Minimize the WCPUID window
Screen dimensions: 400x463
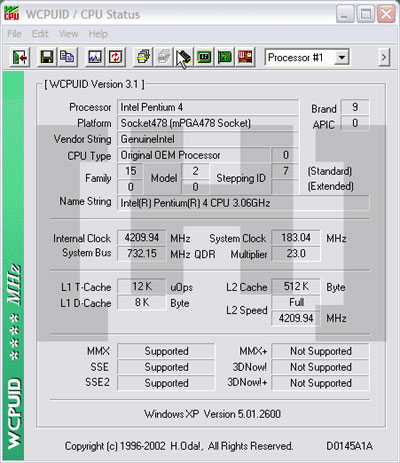pos(345,14)
